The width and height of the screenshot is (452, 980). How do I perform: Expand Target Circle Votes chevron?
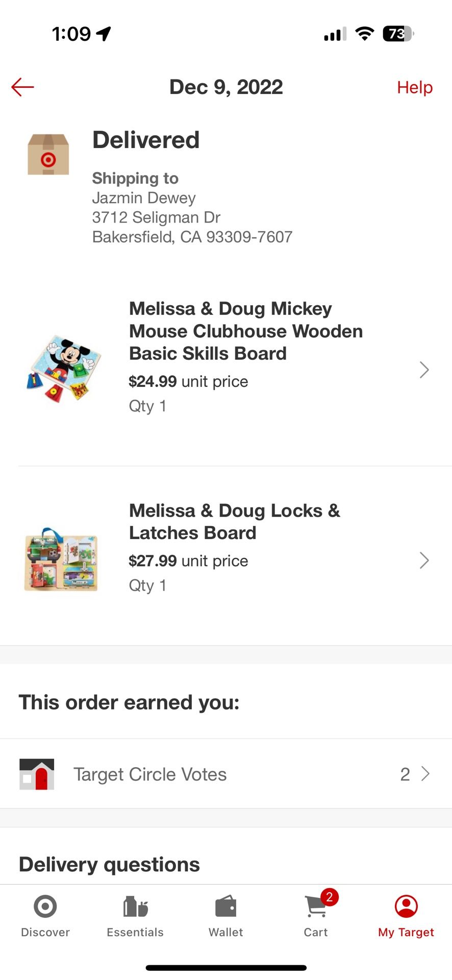[x=425, y=774]
